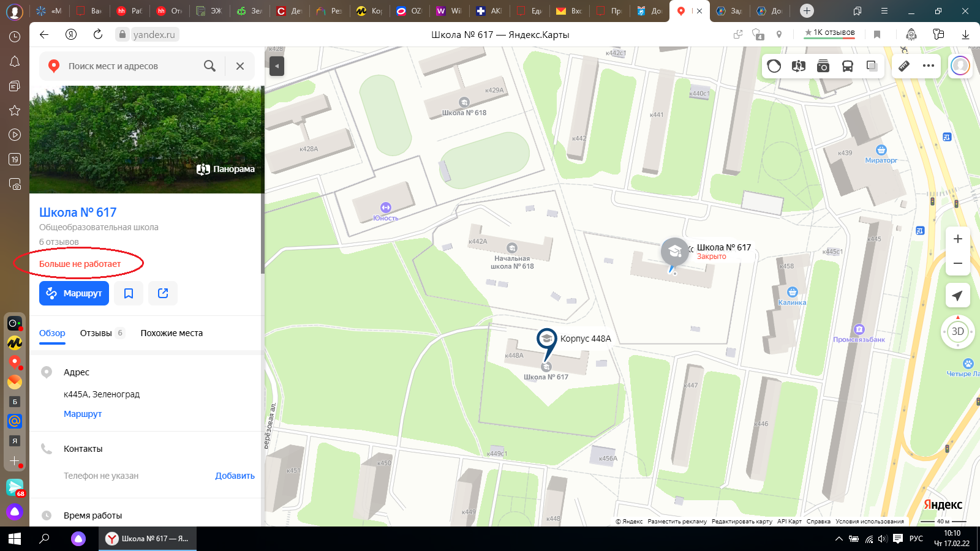Open more map tools three-dot menu
This screenshot has height=551, width=980.
(x=929, y=66)
